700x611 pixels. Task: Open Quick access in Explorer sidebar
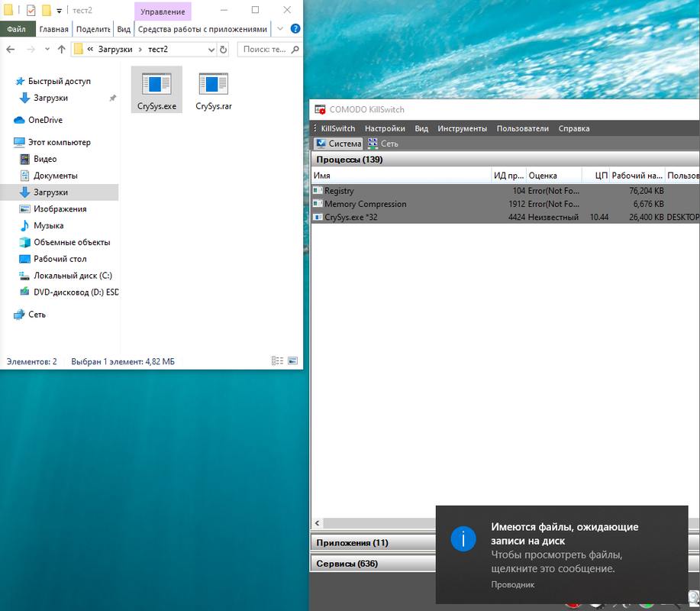coord(59,81)
